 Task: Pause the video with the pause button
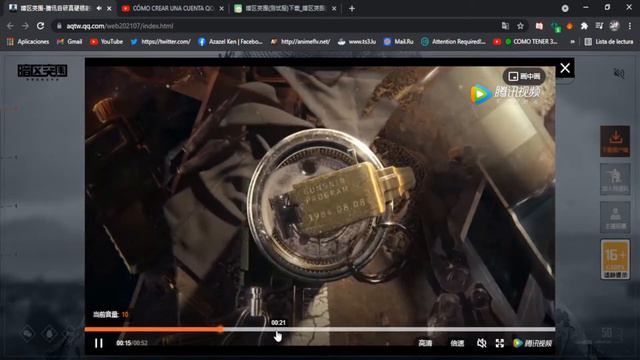[99, 343]
